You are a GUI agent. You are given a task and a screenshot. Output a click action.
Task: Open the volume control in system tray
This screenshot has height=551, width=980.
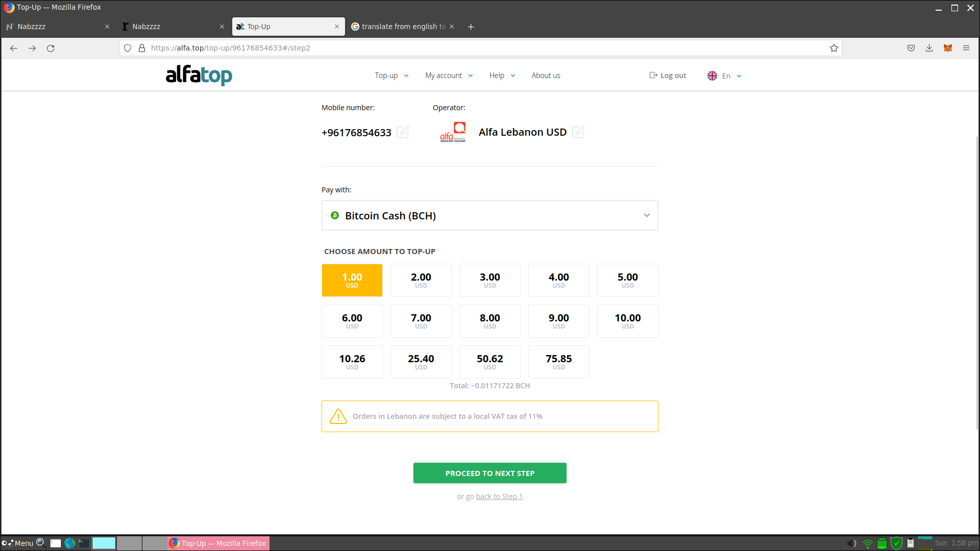(851, 543)
